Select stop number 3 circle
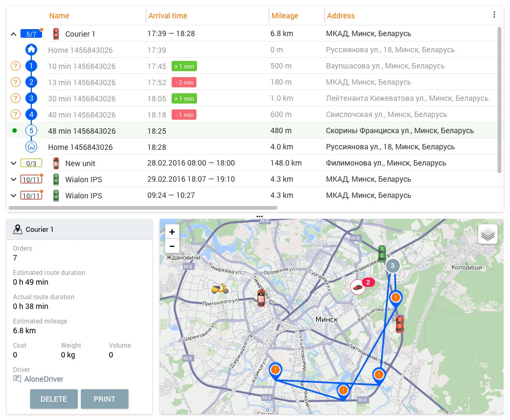Viewport: 510px width, 420px height. [x=31, y=98]
